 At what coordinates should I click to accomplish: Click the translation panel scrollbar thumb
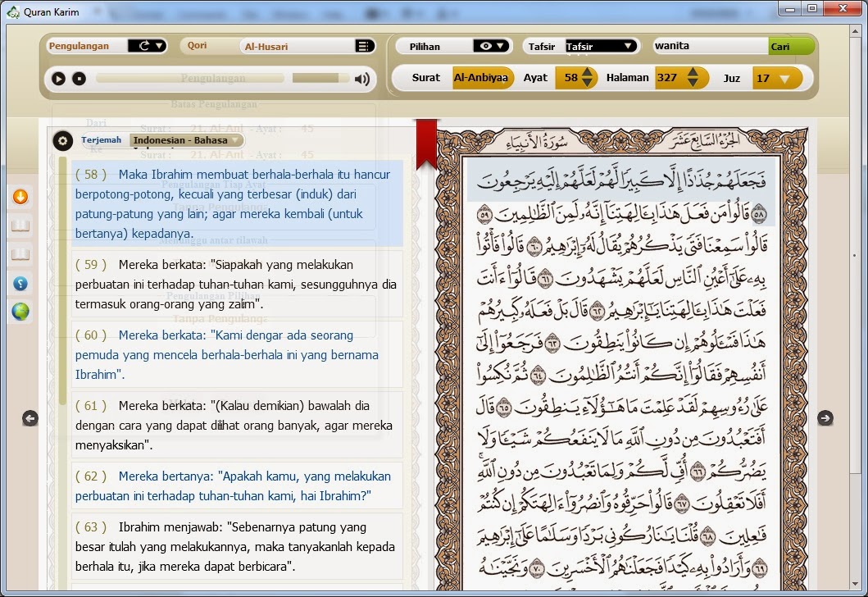62,280
